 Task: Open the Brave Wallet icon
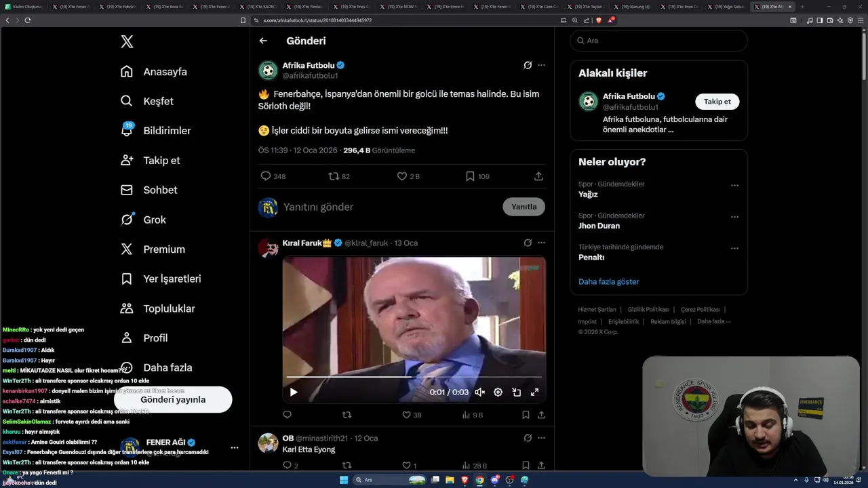[x=830, y=20]
